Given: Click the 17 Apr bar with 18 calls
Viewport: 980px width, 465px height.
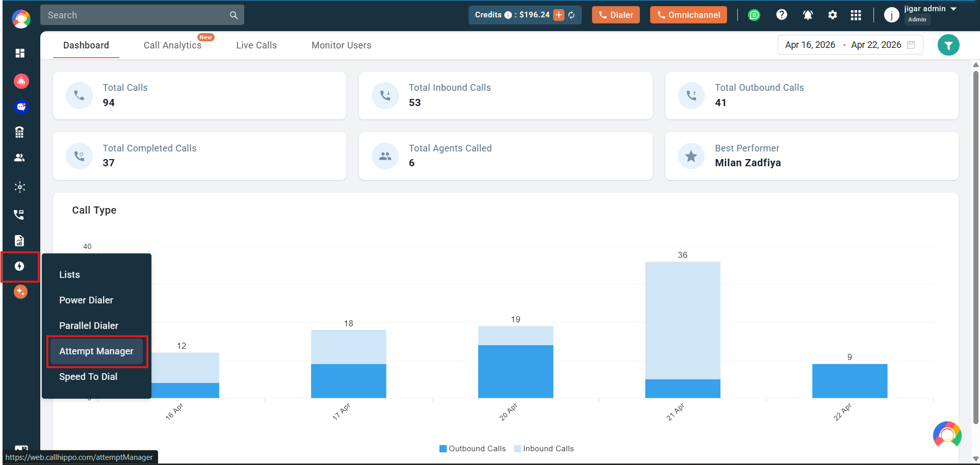Looking at the screenshot, I should tap(349, 364).
